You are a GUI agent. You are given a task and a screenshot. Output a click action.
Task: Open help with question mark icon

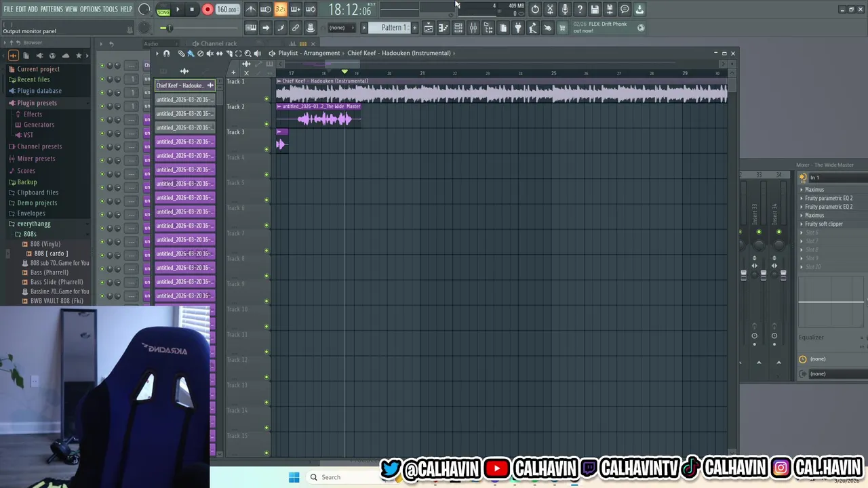pyautogui.click(x=580, y=9)
